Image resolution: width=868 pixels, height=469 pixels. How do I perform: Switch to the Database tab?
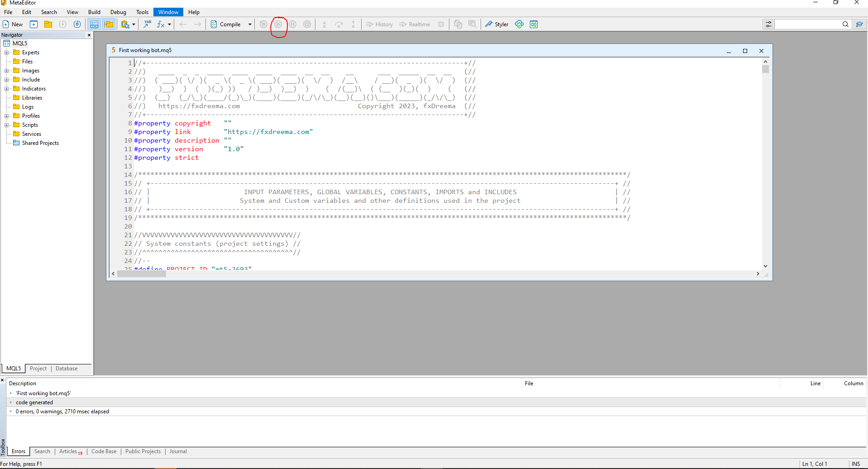67,368
